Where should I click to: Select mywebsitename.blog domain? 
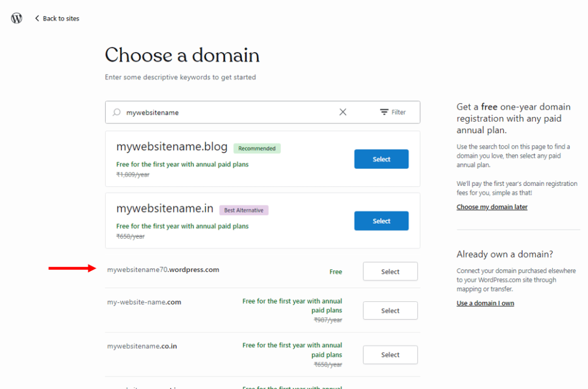[x=381, y=159]
